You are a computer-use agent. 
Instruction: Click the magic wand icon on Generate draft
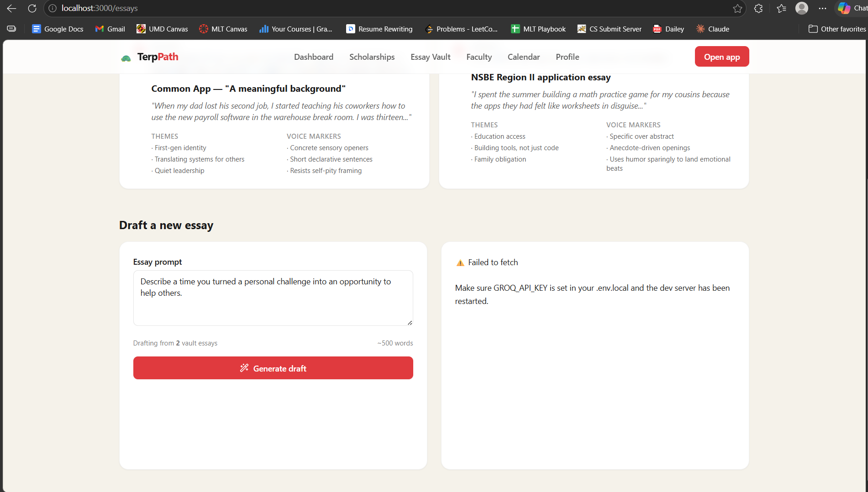pos(244,368)
